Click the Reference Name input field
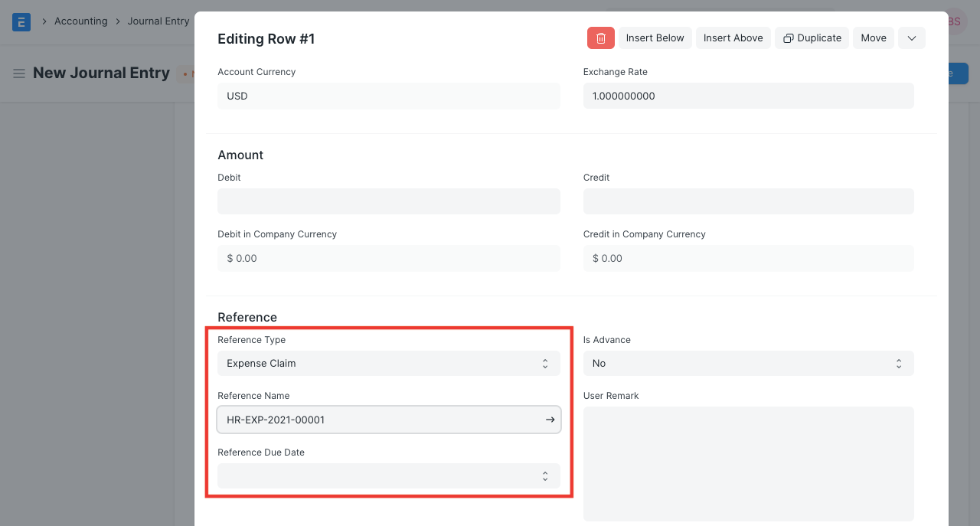This screenshot has width=980, height=526. [x=379, y=420]
